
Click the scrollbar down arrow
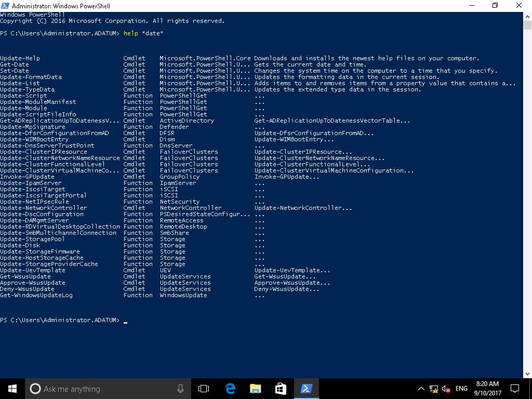click(527, 373)
